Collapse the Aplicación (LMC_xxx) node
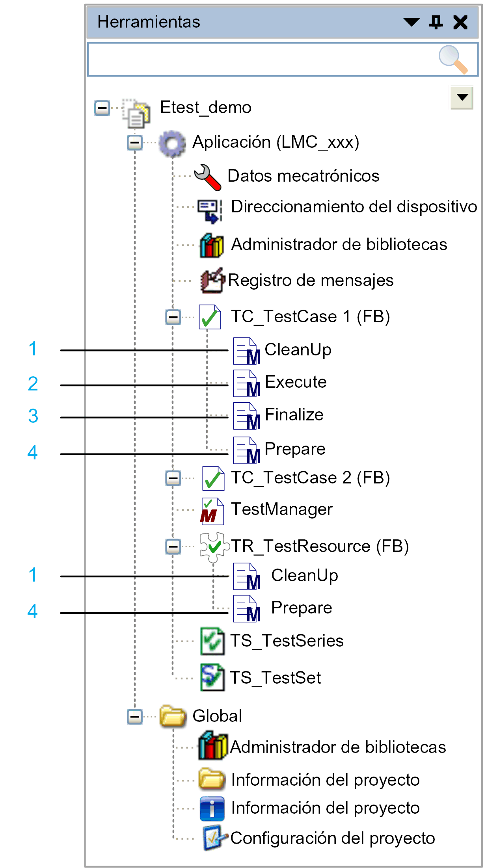Image resolution: width=486 pixels, height=868 pixels. point(135,142)
